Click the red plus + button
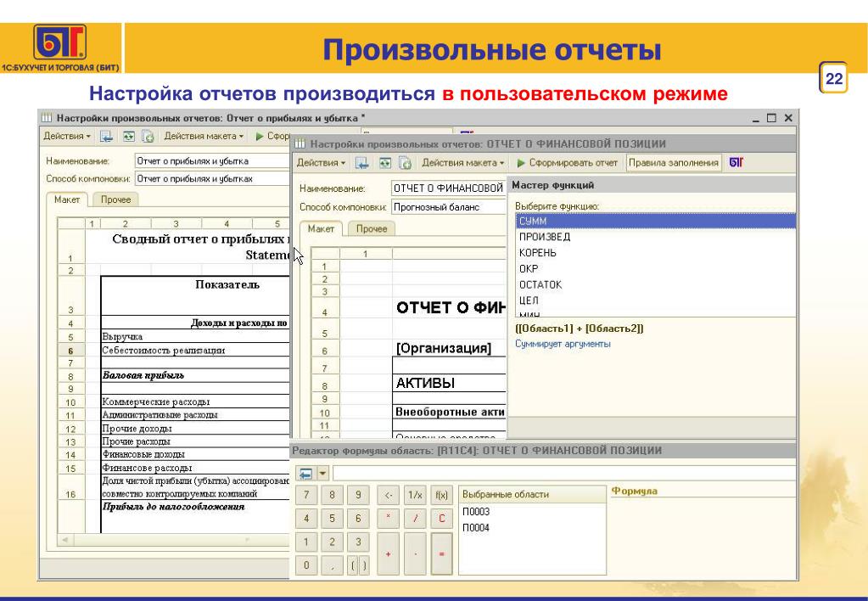 (388, 554)
